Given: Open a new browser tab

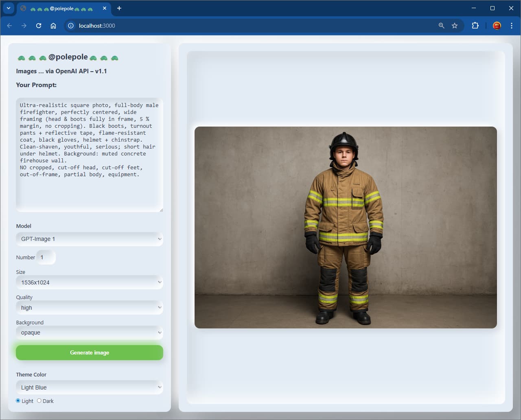Looking at the screenshot, I should 119,8.
